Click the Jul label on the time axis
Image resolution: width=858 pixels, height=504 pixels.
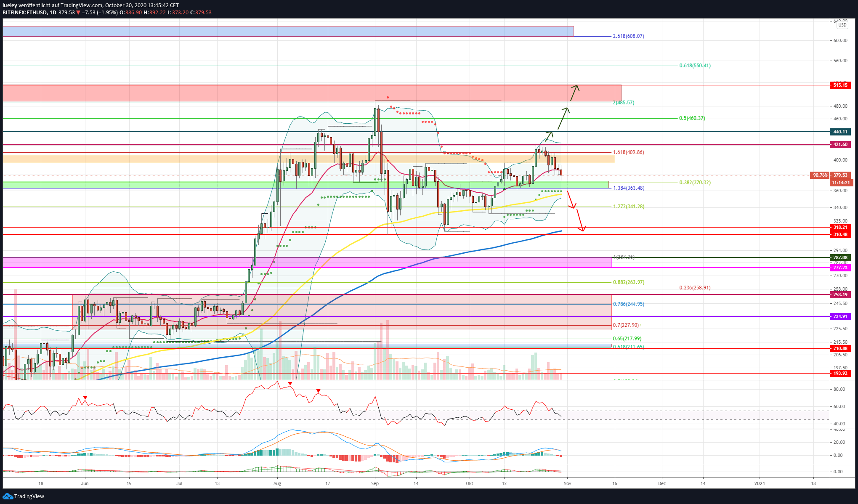pos(180,483)
